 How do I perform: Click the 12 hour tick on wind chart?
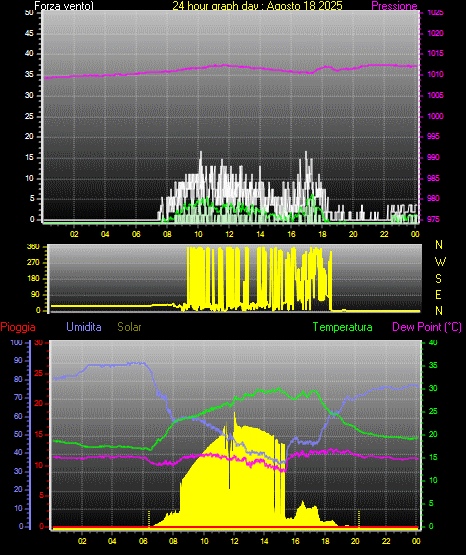tap(229, 234)
